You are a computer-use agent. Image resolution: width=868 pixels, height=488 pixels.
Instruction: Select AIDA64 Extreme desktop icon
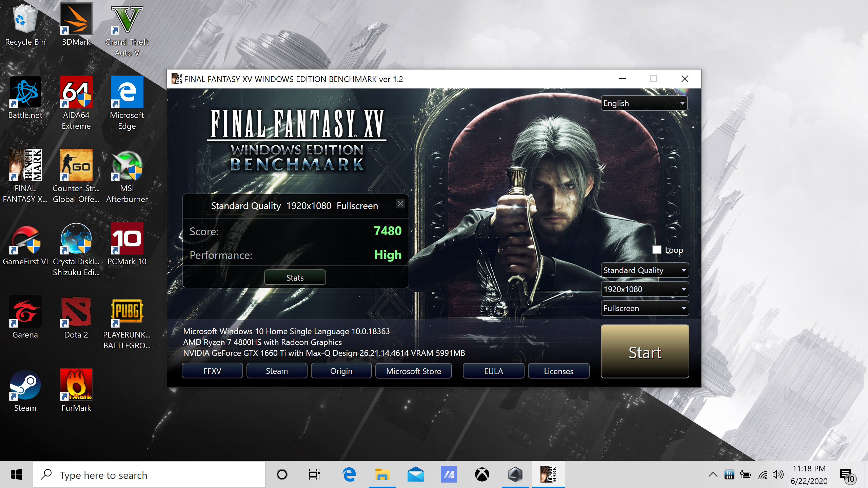click(76, 103)
